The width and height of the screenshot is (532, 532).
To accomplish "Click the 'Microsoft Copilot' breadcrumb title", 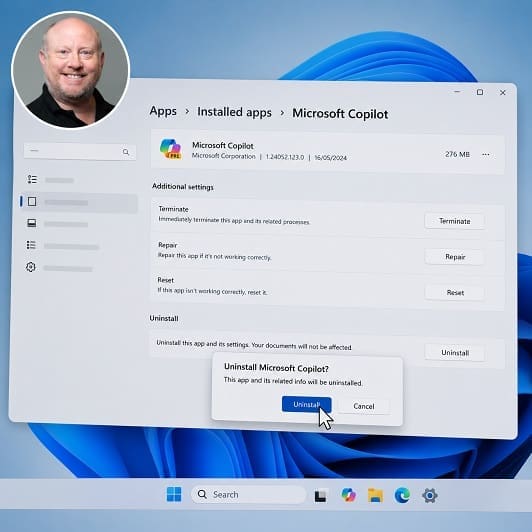I will [x=340, y=114].
